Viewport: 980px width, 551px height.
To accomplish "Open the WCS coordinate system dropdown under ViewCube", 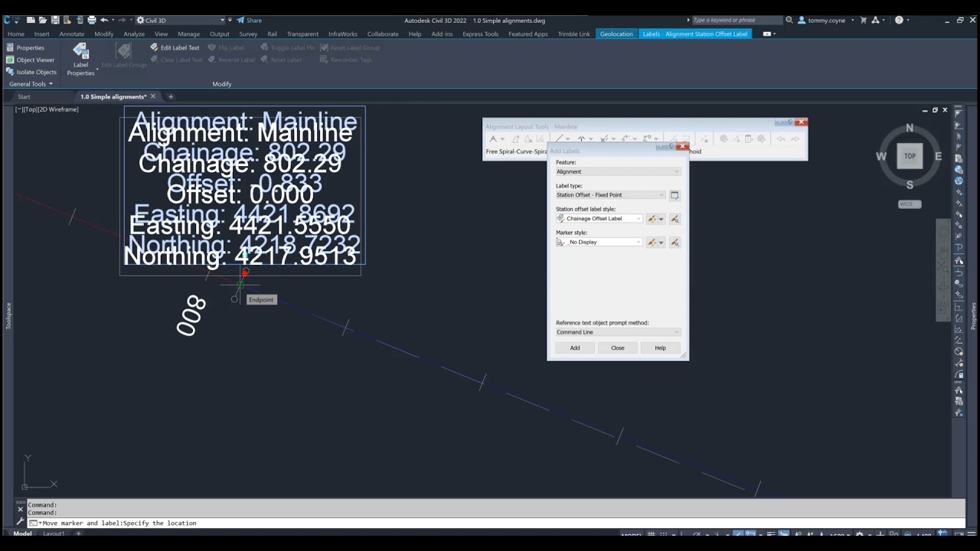I will tap(910, 204).
